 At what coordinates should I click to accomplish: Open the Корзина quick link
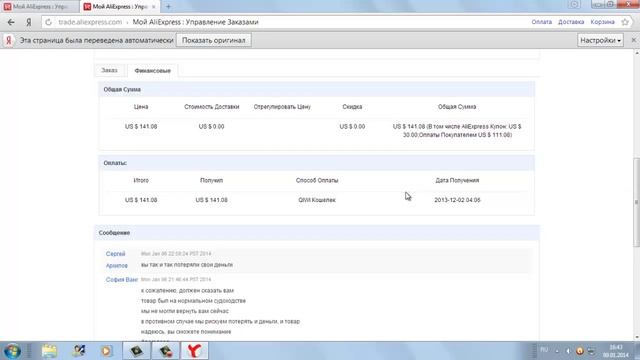(x=602, y=22)
